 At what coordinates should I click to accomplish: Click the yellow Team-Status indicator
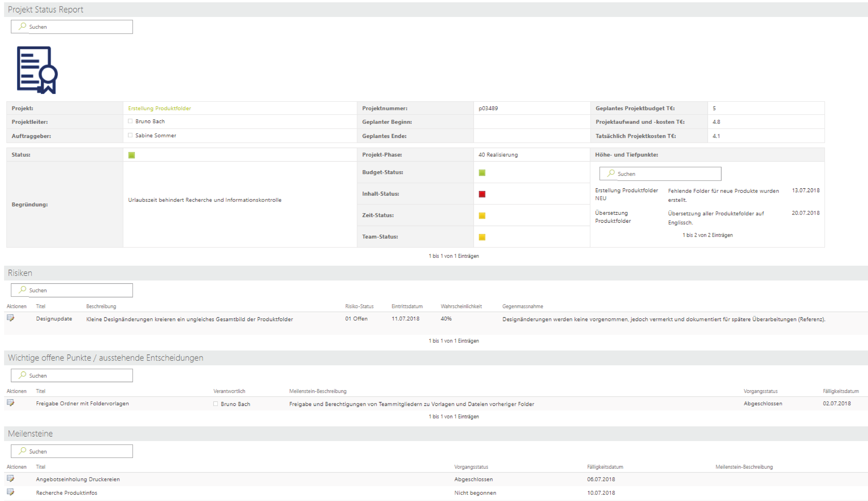click(x=482, y=237)
